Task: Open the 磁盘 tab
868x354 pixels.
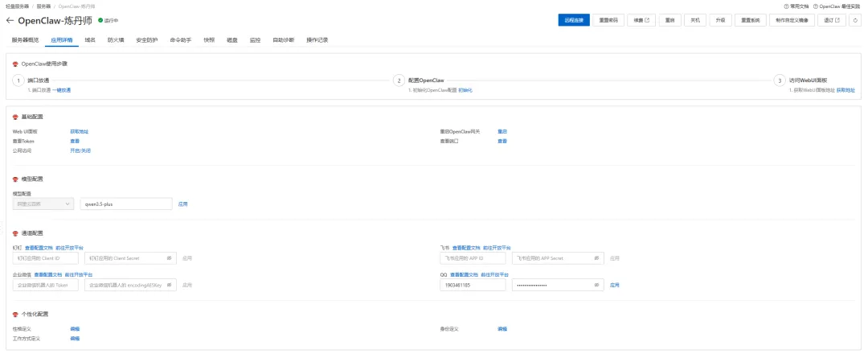Action: [232, 40]
